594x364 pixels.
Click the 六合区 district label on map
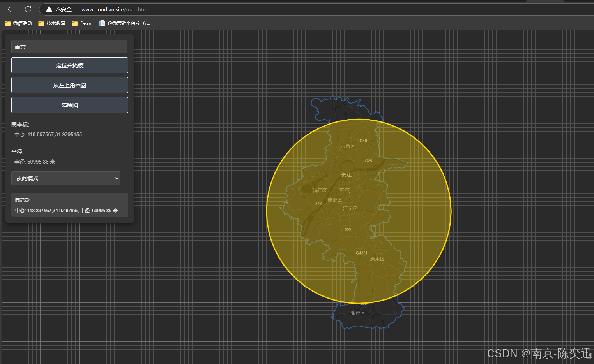click(x=348, y=146)
